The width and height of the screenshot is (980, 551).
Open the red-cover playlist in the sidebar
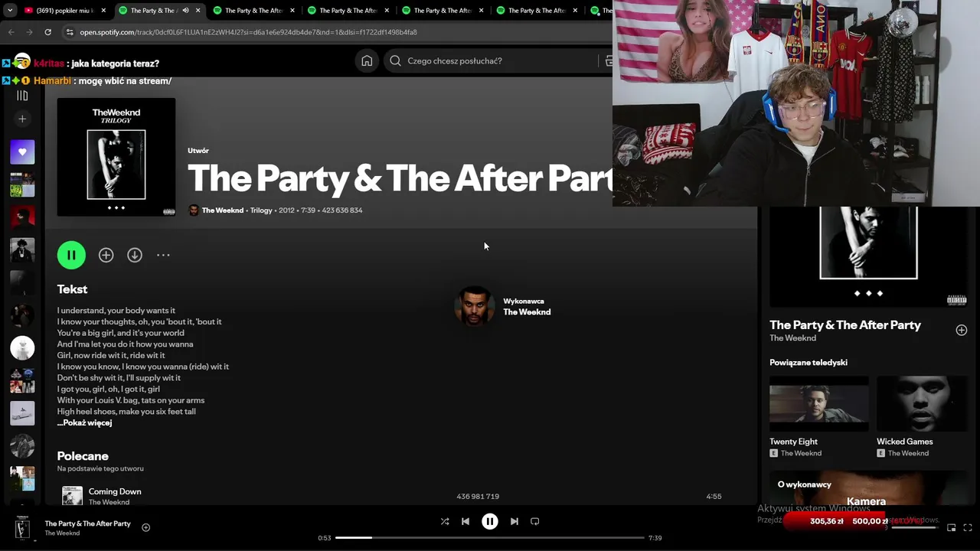[x=22, y=217]
